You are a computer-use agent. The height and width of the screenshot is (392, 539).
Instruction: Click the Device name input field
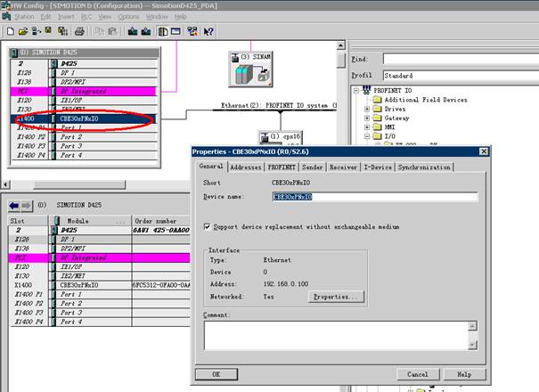click(374, 197)
